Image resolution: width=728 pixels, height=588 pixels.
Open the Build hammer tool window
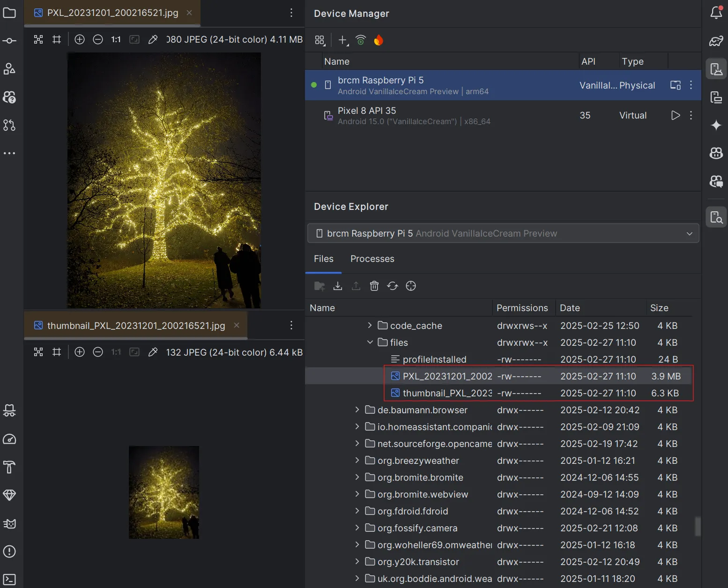point(9,467)
